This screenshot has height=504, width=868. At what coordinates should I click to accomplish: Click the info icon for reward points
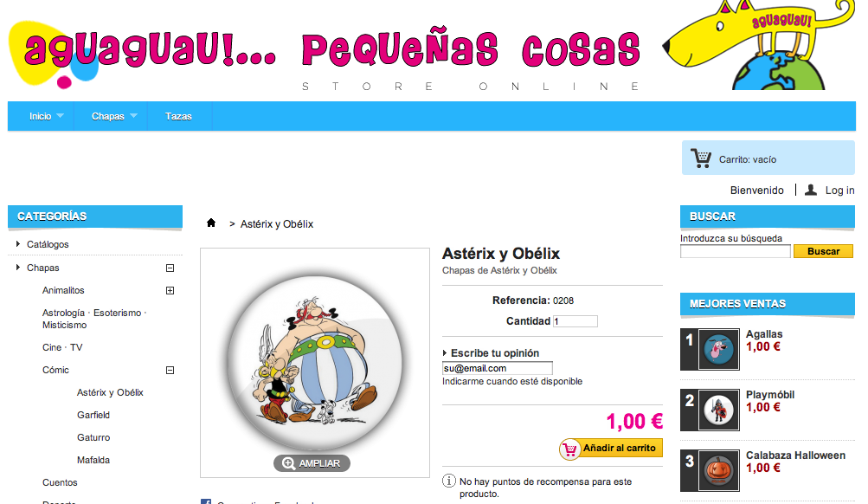[449, 481]
